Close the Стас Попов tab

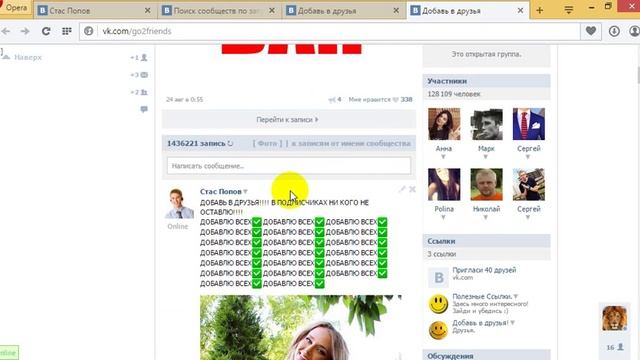pos(148,11)
